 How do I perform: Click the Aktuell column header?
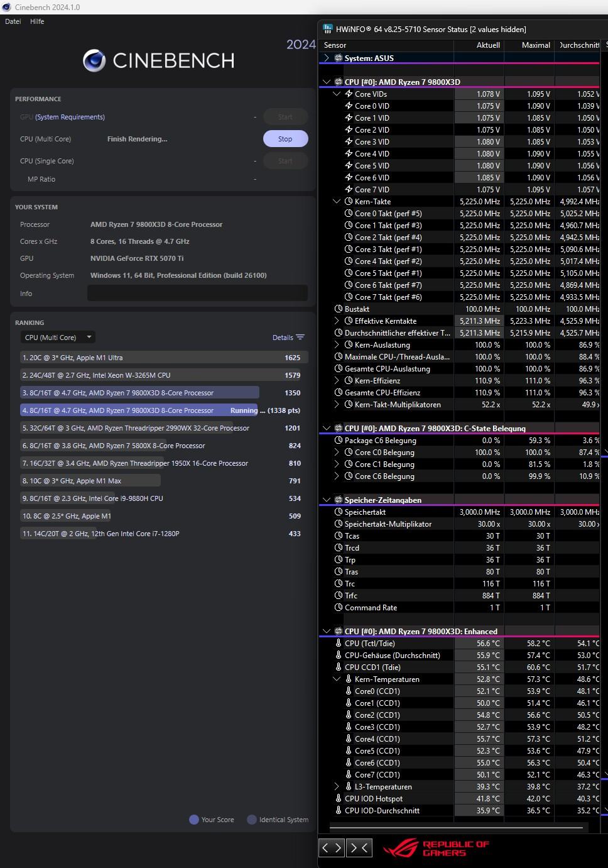(479, 45)
